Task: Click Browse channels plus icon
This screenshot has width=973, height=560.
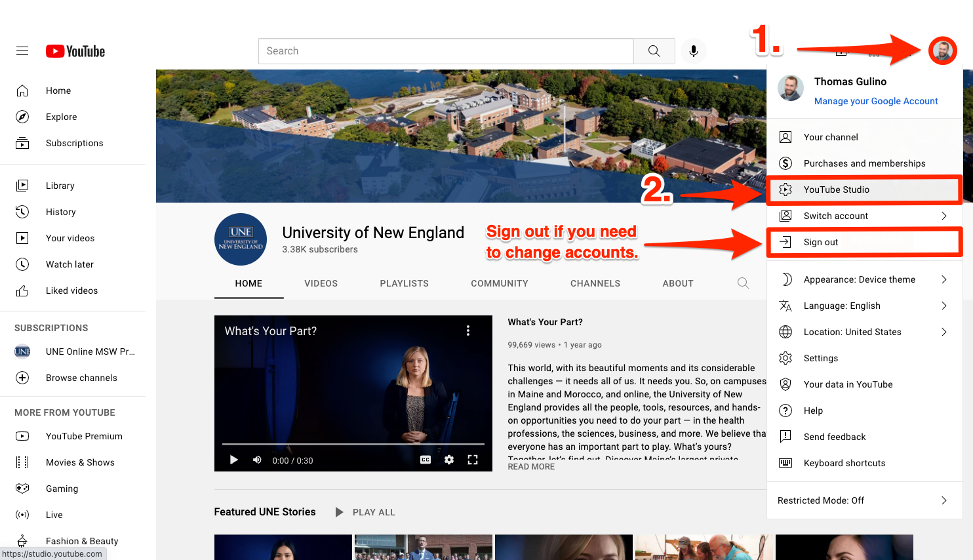Action: 22,378
